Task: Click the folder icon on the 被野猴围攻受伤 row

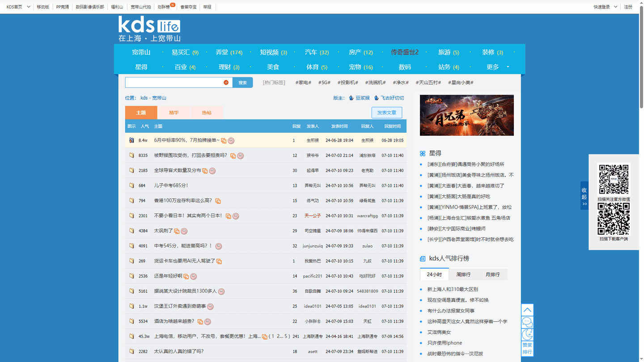Action: click(x=131, y=156)
